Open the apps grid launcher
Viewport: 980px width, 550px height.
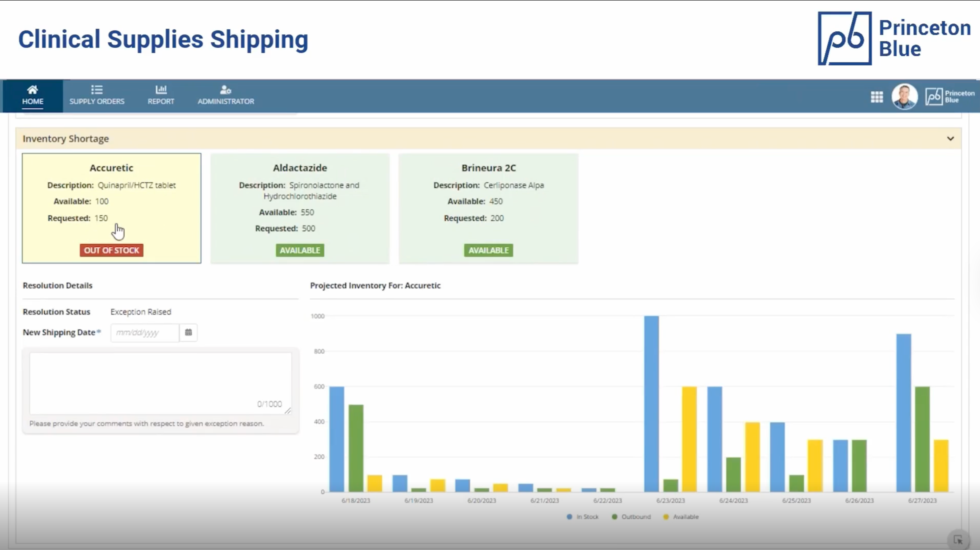point(877,97)
